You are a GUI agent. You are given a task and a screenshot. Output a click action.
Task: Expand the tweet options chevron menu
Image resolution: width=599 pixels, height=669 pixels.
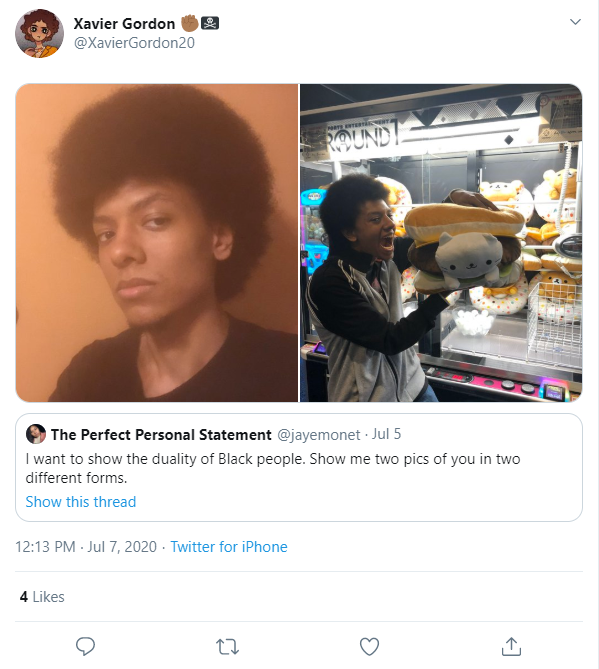click(576, 22)
